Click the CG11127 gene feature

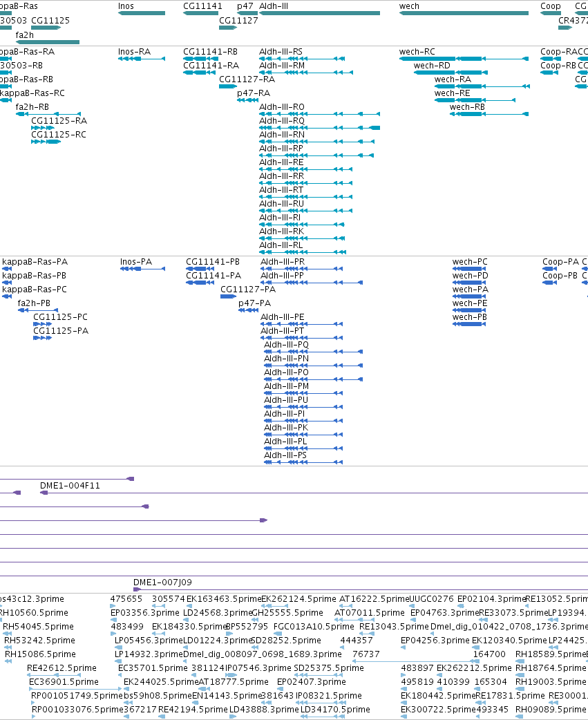228,28
